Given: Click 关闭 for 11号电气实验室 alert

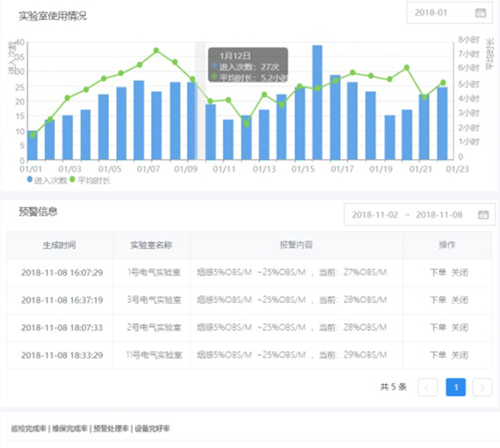Looking at the screenshot, I should tap(459, 355).
